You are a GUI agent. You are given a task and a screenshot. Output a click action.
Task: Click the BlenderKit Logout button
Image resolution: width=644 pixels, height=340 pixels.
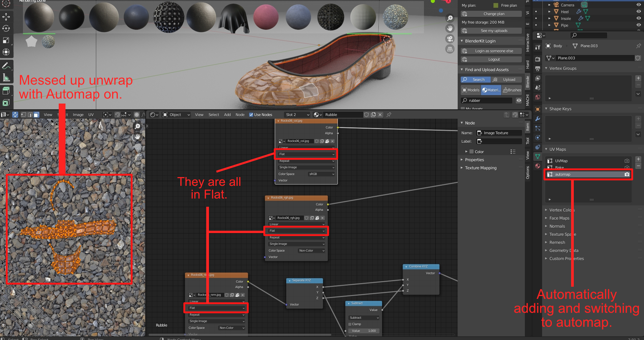tap(491, 59)
